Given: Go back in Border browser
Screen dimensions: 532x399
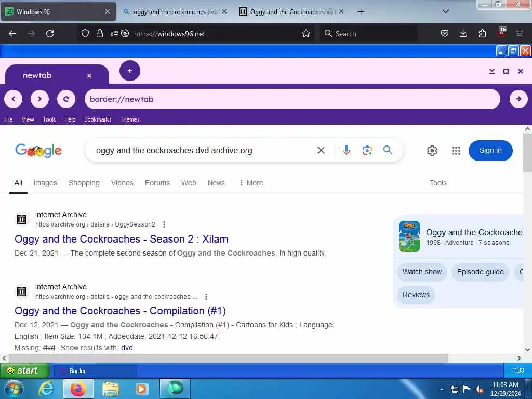Looking at the screenshot, I should click(13, 99).
